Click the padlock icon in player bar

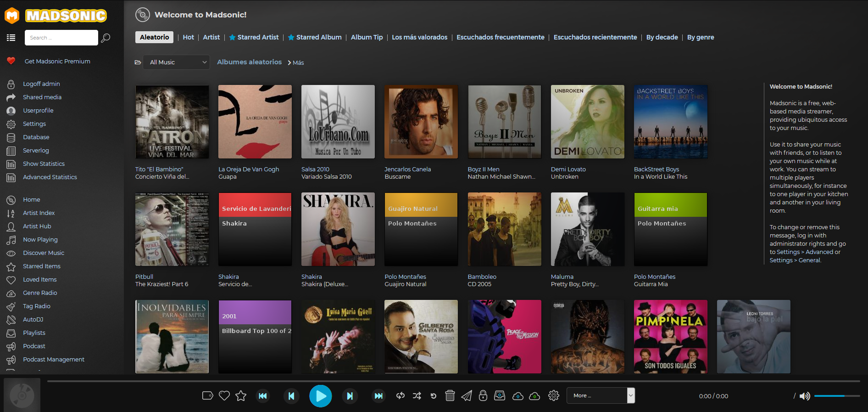[483, 395]
